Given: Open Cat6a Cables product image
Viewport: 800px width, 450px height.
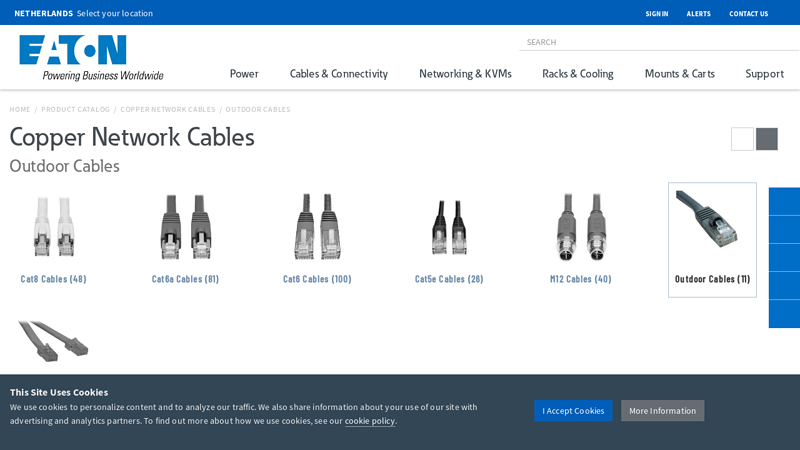Looking at the screenshot, I should click(185, 228).
